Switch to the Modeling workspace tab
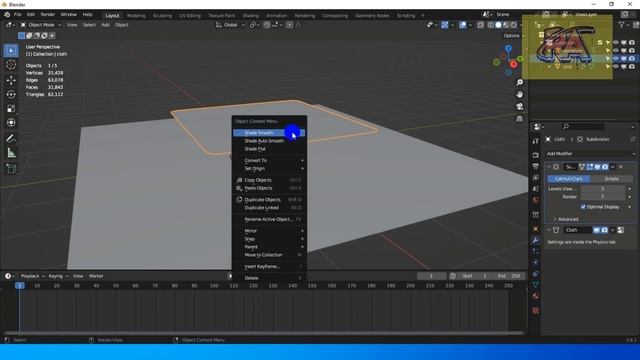 click(136, 16)
